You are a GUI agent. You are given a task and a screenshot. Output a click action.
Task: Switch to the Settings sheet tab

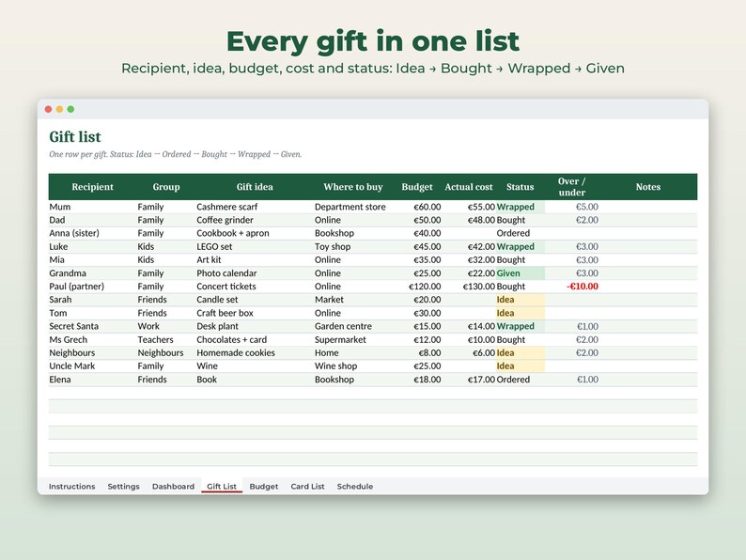pos(123,487)
